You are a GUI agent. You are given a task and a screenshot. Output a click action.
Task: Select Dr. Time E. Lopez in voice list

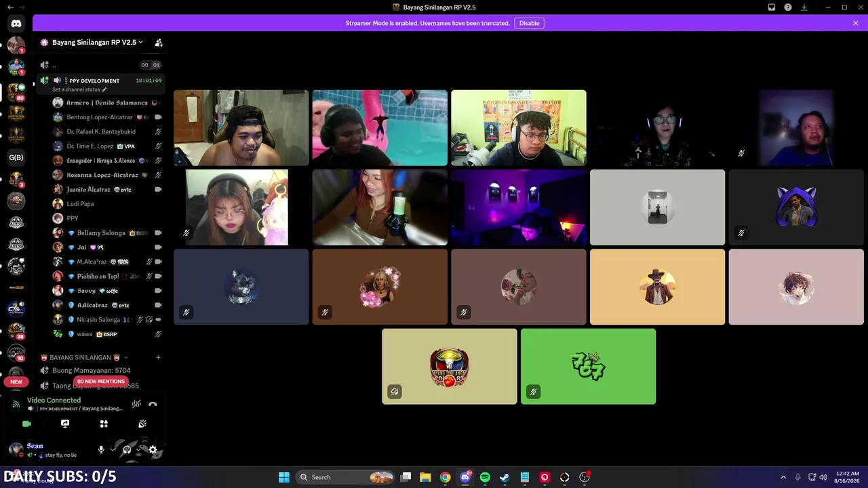click(108, 146)
